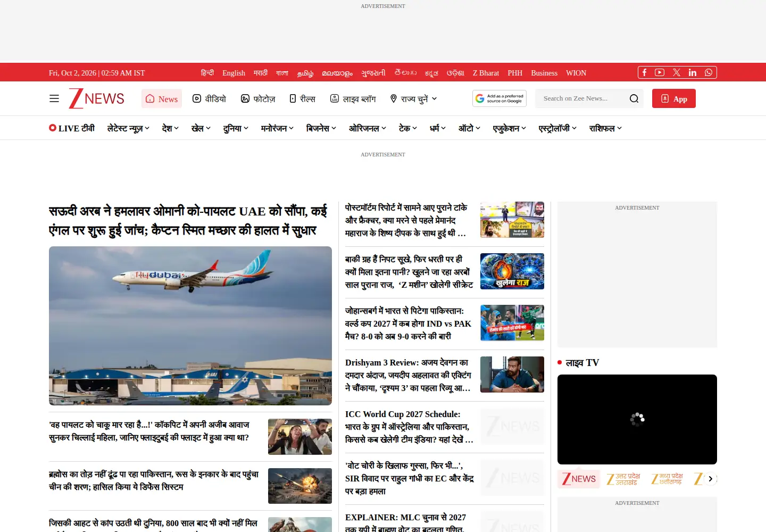Open the WION link in top bar
The width and height of the screenshot is (766, 532).
[x=576, y=73]
